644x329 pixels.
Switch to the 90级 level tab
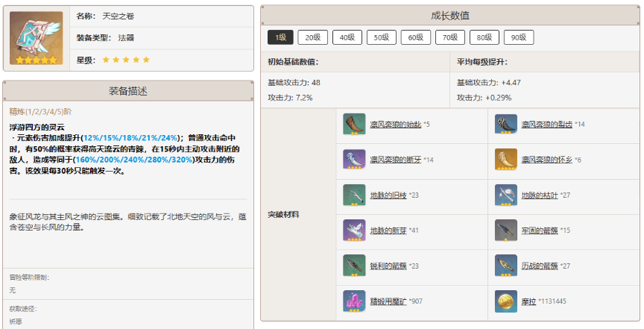(518, 37)
